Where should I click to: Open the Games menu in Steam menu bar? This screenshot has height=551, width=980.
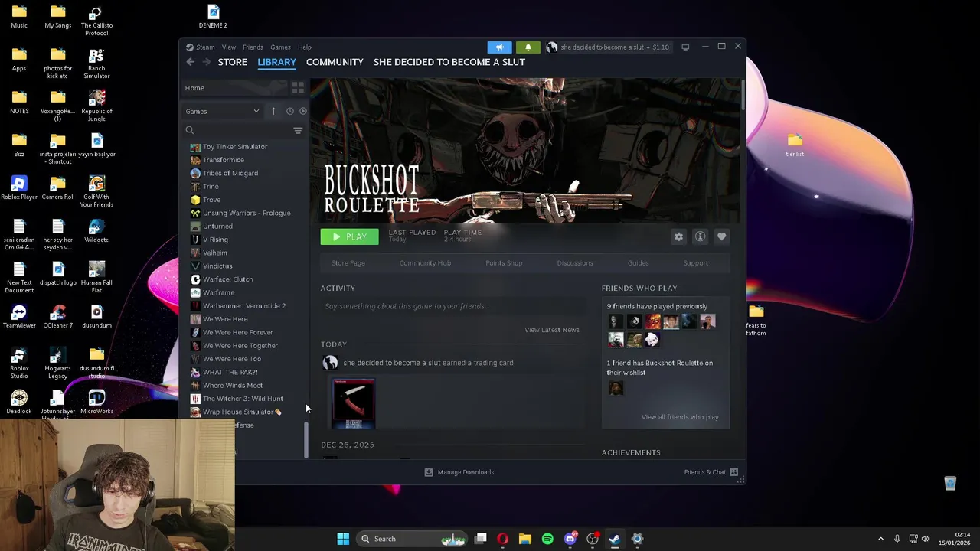pyautogui.click(x=280, y=47)
